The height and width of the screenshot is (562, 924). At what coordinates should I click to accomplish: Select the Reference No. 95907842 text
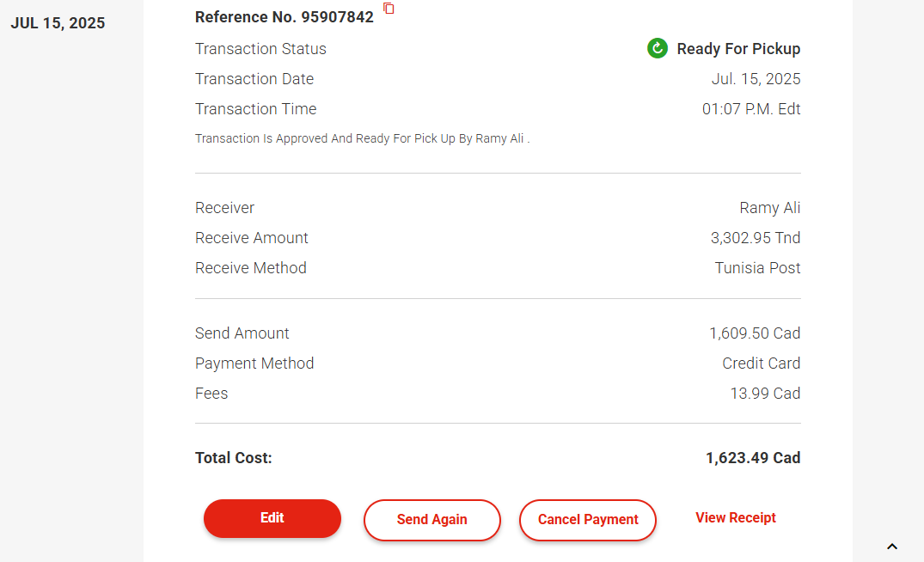click(x=285, y=17)
